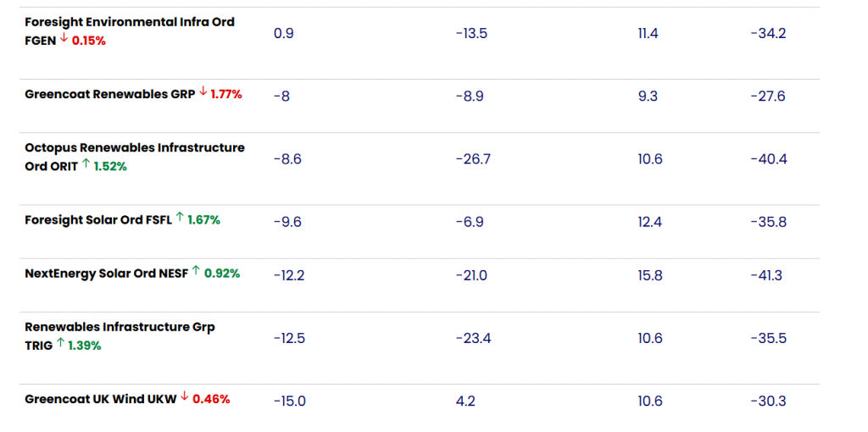
Task: Select the 4.2 value in Greencoat UK Wind row
Action: 465,401
